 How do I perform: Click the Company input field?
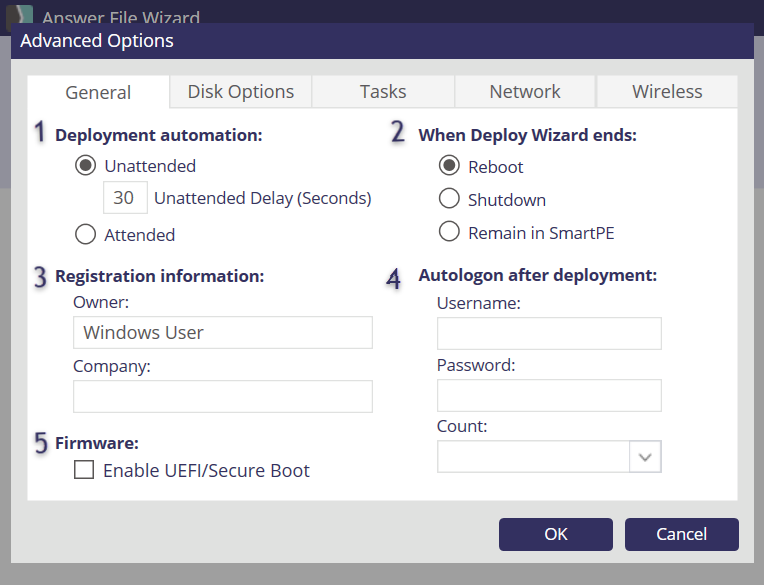coord(222,396)
